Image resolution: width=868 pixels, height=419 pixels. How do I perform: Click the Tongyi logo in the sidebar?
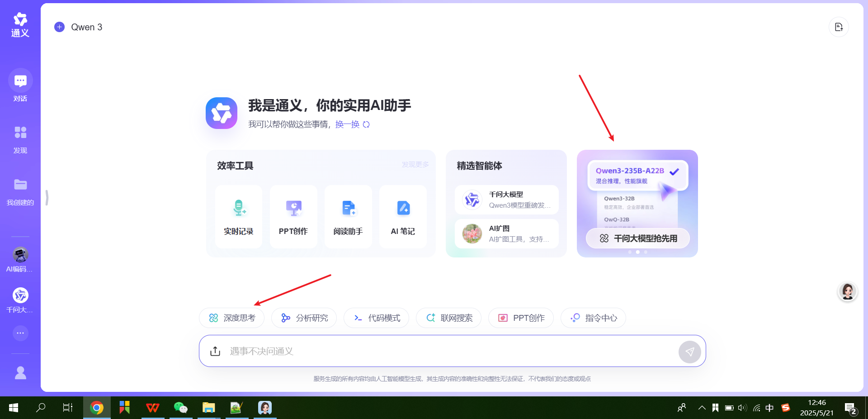(20, 25)
